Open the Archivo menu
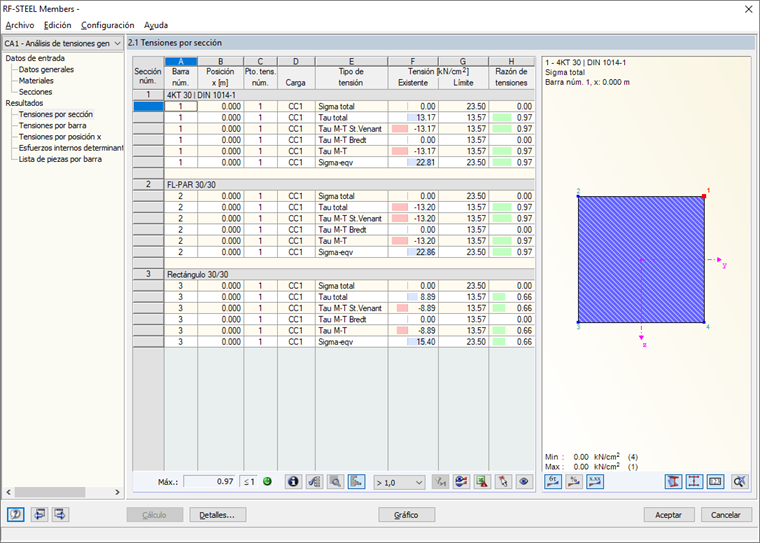This screenshot has height=543, width=760. (x=20, y=25)
